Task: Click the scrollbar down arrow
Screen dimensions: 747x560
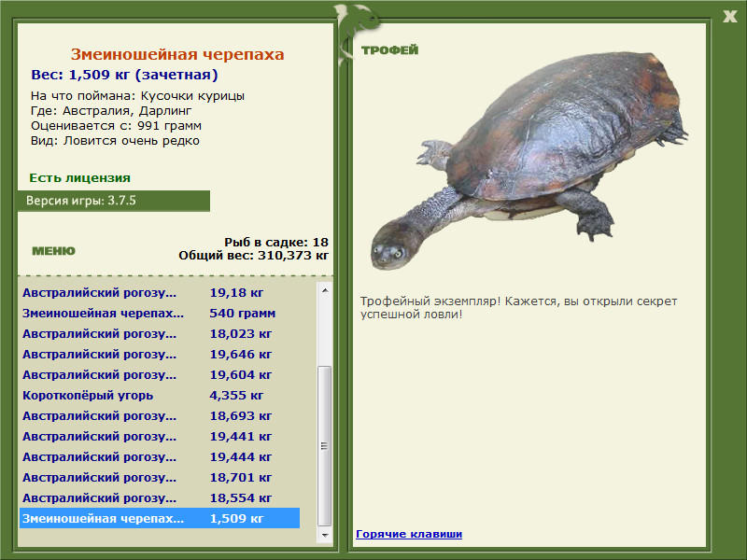Action: click(325, 535)
